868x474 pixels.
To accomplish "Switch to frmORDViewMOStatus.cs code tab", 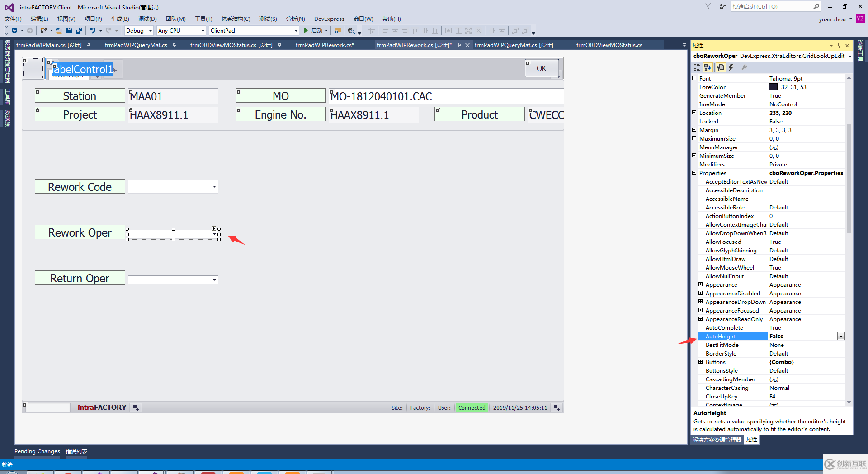I will pos(609,45).
